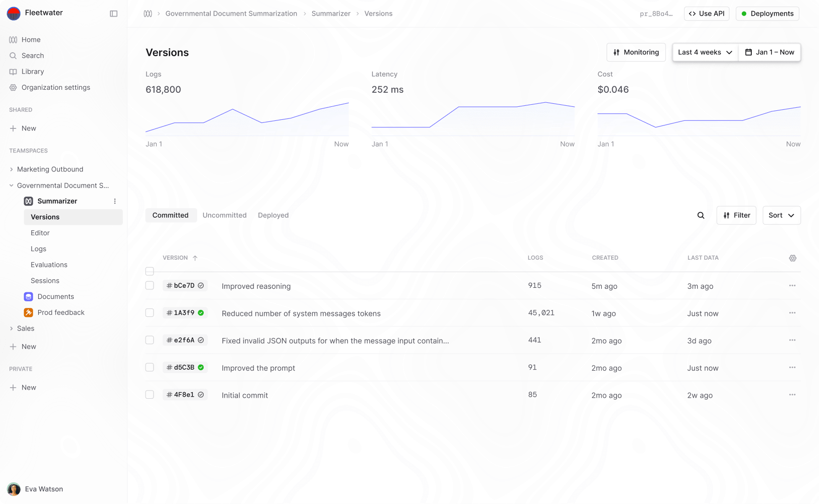Expand the Marketing Outbound teamspace
Viewport: 819px width, 504px height.
click(x=12, y=170)
